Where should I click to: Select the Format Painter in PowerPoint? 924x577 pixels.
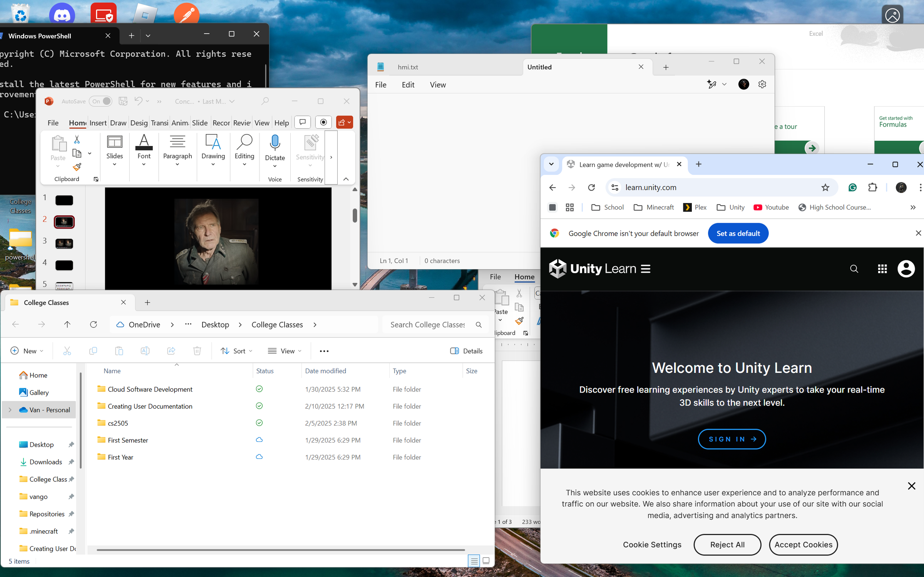(x=77, y=167)
